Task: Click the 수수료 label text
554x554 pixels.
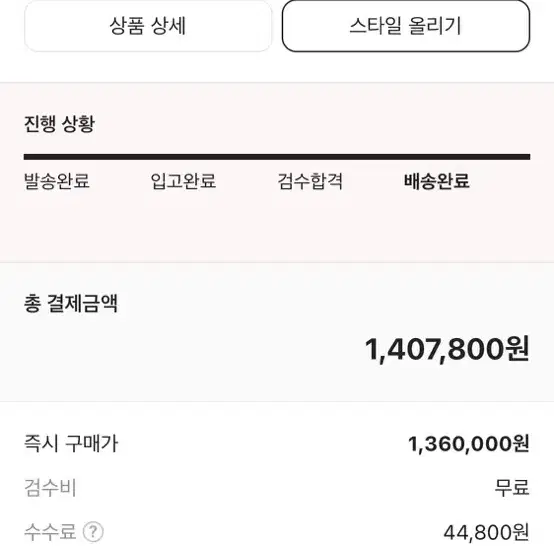Action: (50, 531)
